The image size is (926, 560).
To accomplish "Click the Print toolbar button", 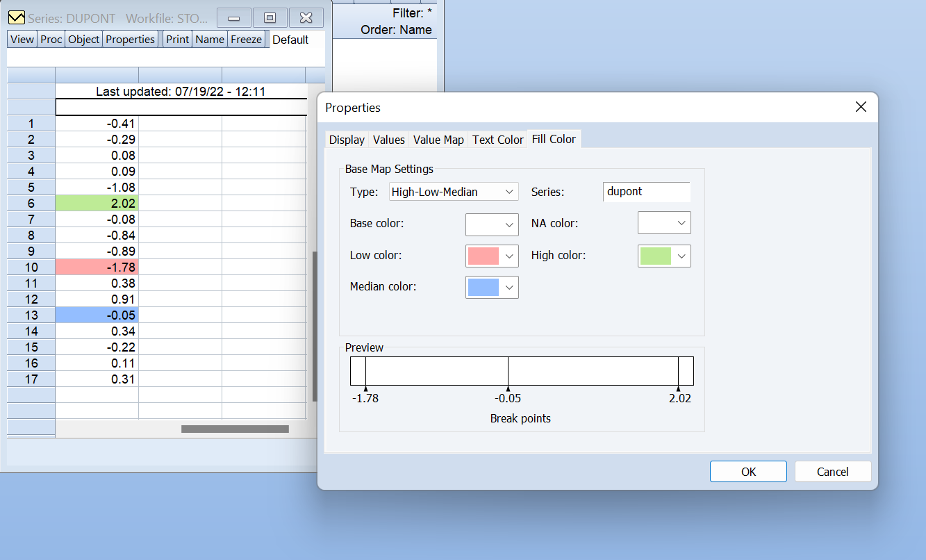I will (x=176, y=39).
